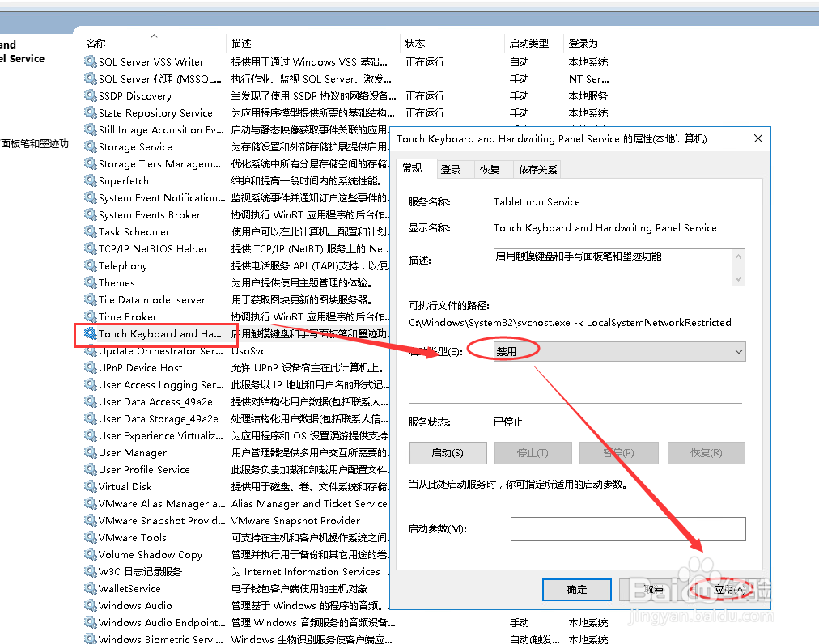Click gear icon beside SSDP Discovery
The width and height of the screenshot is (819, 644).
91,95
